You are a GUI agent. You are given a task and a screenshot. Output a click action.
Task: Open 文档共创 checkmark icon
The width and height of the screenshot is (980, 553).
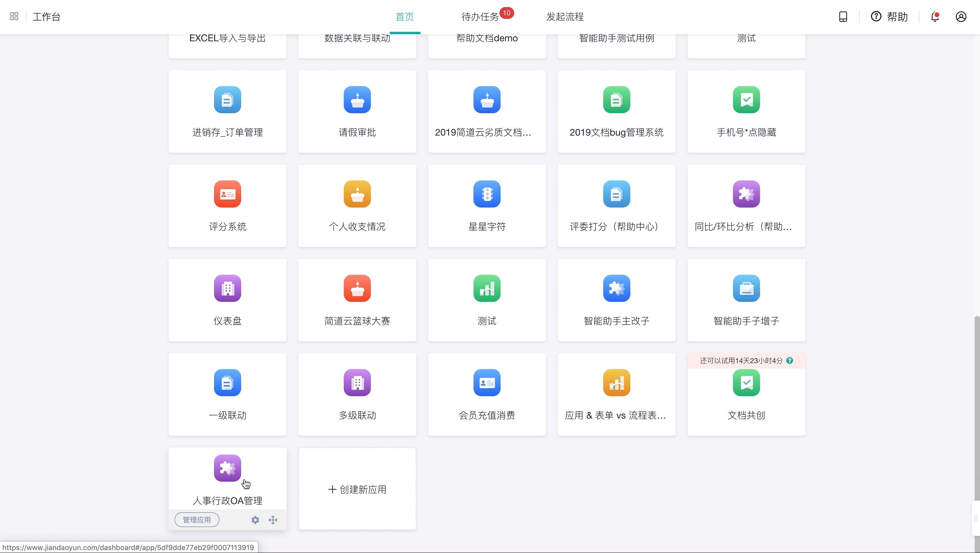pyautogui.click(x=746, y=383)
